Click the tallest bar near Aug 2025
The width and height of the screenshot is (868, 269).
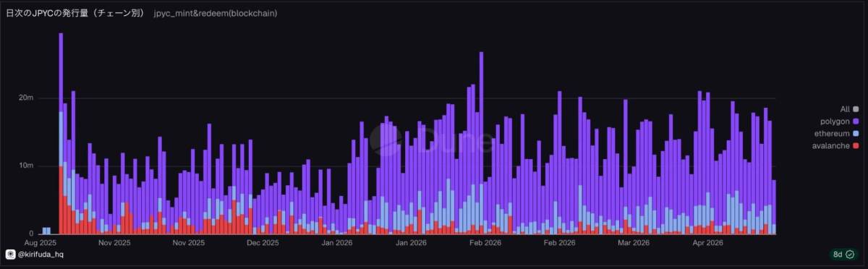pos(61,133)
